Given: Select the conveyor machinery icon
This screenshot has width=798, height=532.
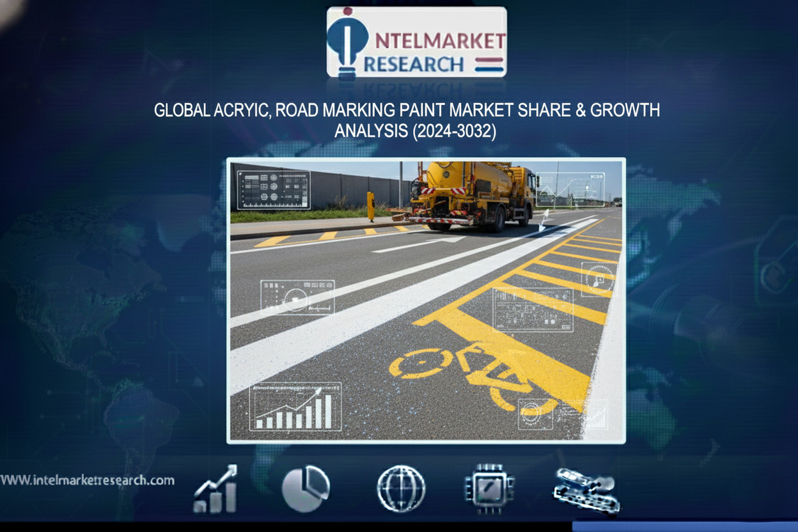Looking at the screenshot, I should pos(585,489).
